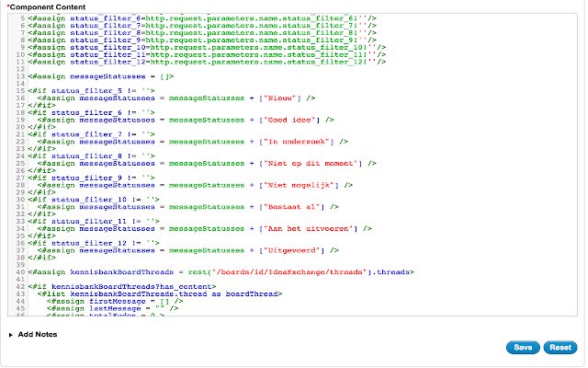Click the status_filter_10 condition on line 30
The width and height of the screenshot is (588, 368).
[94, 201]
